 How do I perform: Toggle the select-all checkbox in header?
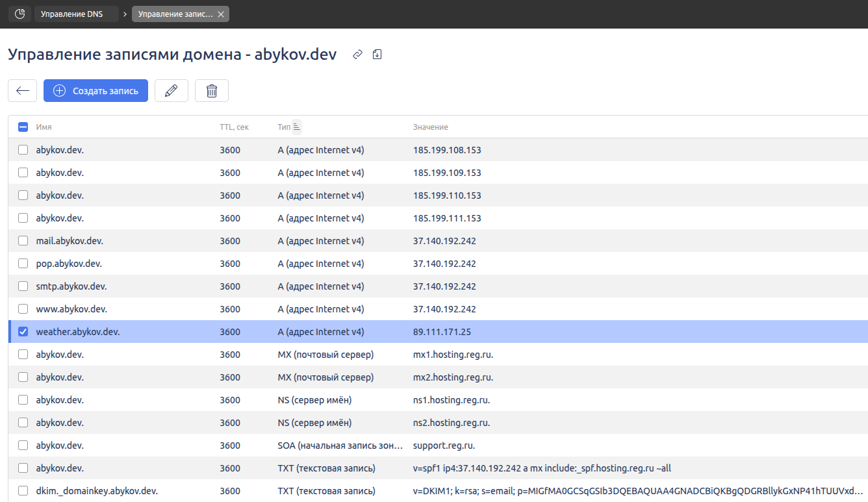(x=23, y=127)
